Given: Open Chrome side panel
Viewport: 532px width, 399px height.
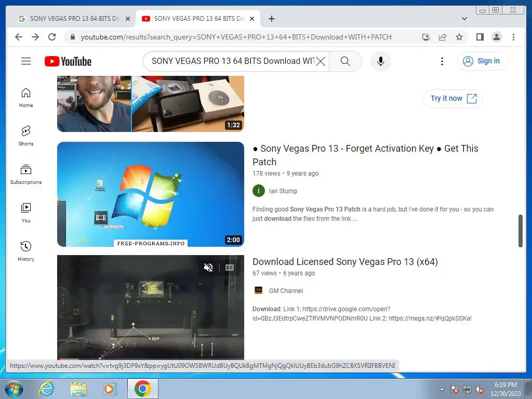Looking at the screenshot, I should (x=480, y=37).
